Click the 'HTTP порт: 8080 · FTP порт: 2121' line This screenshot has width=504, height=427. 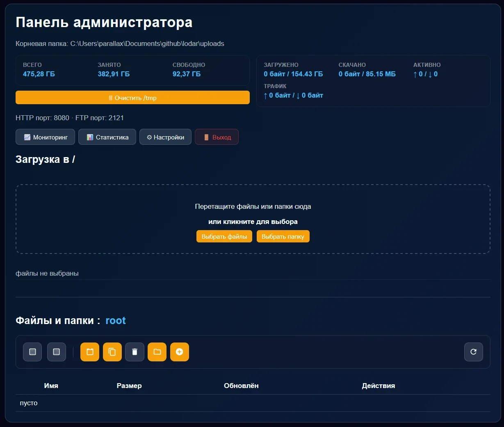(70, 118)
